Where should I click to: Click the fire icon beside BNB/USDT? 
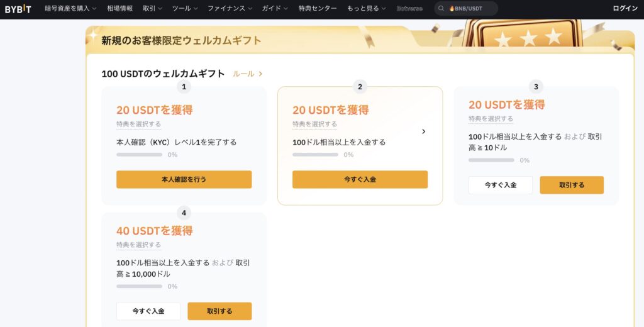pos(452,9)
